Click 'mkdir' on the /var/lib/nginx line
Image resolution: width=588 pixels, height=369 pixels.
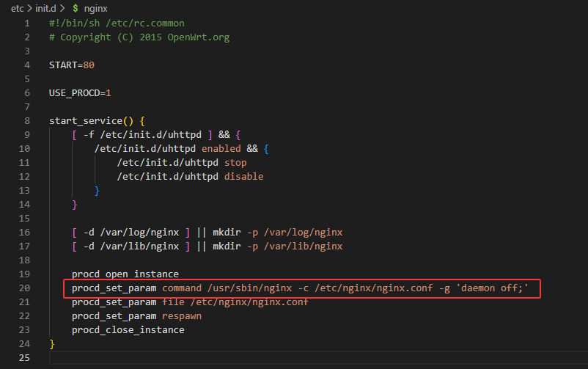227,246
